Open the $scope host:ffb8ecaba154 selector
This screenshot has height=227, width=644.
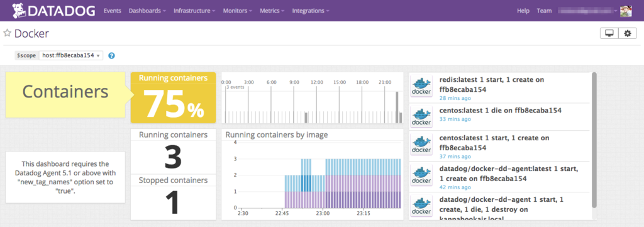[x=71, y=55]
